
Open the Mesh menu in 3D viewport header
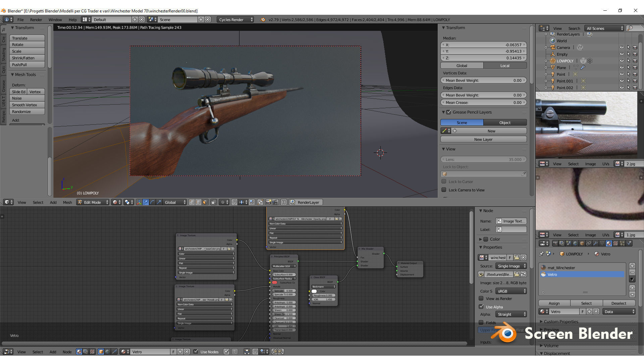click(x=67, y=202)
